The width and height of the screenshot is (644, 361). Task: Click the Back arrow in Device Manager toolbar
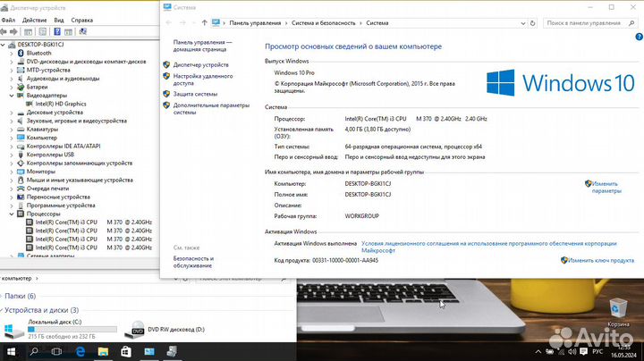point(4,31)
